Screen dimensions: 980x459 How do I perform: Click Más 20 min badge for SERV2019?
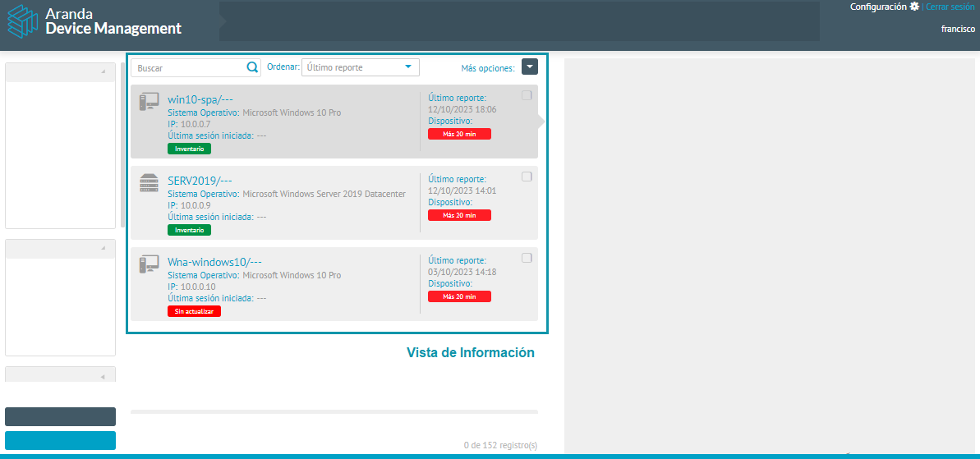tap(459, 215)
